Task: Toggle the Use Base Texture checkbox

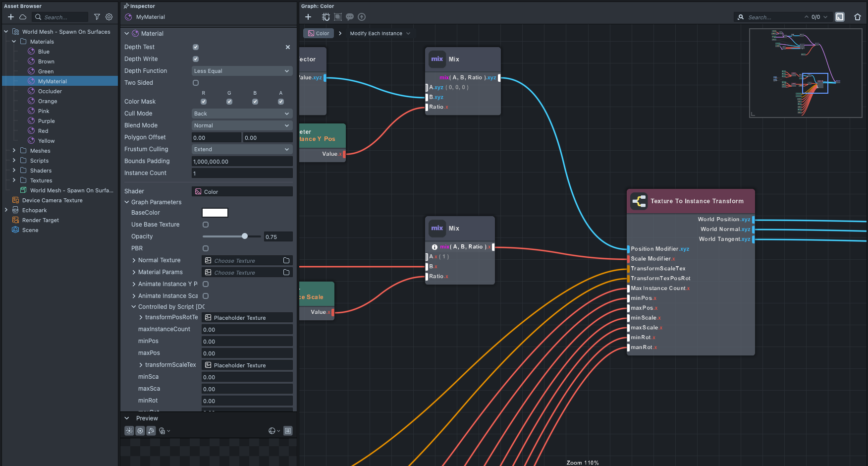Action: click(x=206, y=225)
